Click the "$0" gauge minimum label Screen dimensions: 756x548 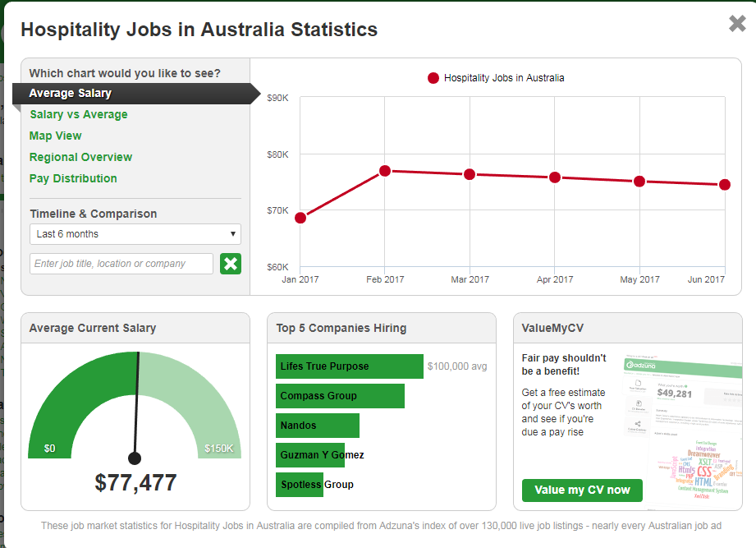(49, 449)
